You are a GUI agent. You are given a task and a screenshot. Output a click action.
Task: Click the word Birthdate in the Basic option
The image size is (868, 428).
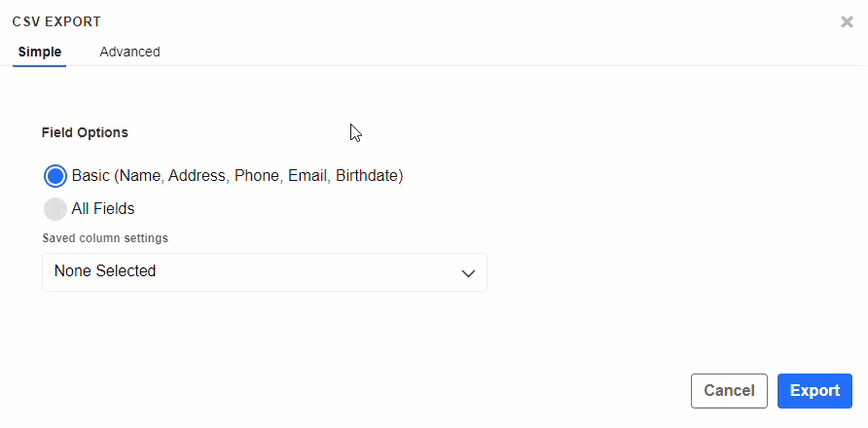click(367, 176)
